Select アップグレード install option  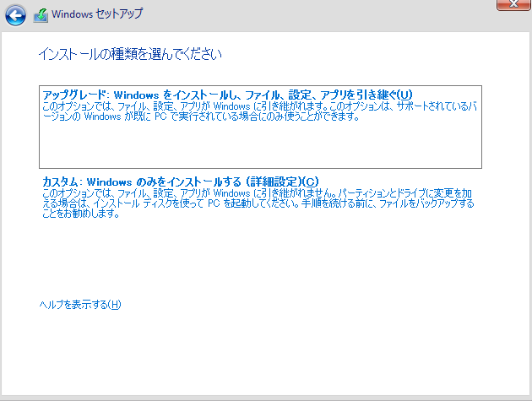click(x=260, y=127)
